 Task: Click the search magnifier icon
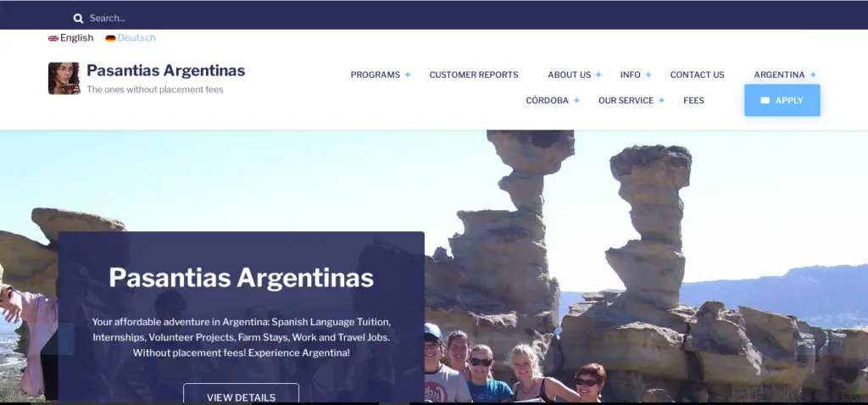pos(78,19)
